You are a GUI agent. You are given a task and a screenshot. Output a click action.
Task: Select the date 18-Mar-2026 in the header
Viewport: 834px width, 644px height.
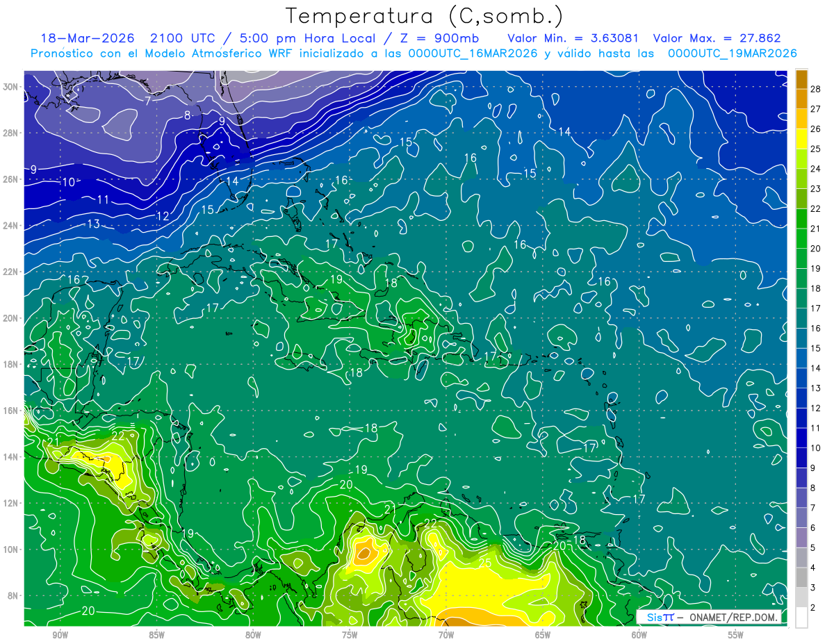click(x=88, y=39)
